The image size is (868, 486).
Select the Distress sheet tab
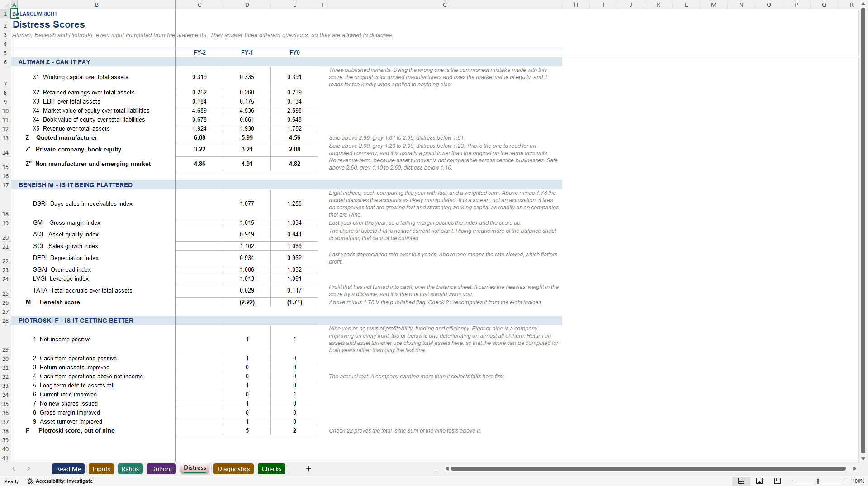click(x=195, y=468)
